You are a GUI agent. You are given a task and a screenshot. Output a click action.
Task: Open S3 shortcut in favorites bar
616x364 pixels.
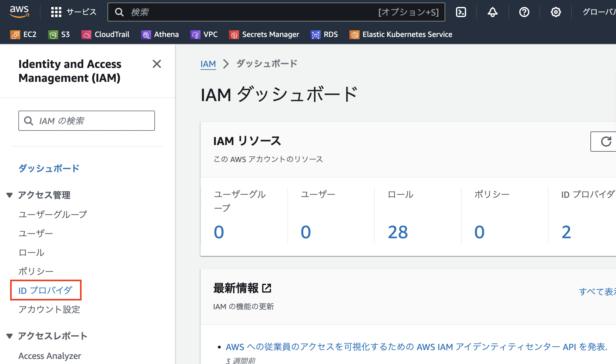click(59, 34)
